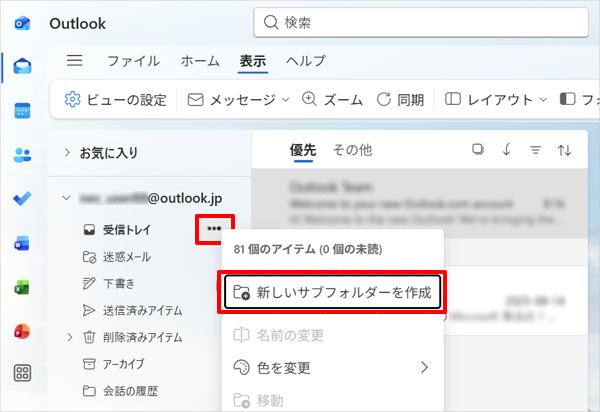Open the ファイル tab
This screenshot has height=412, width=600.
(134, 61)
